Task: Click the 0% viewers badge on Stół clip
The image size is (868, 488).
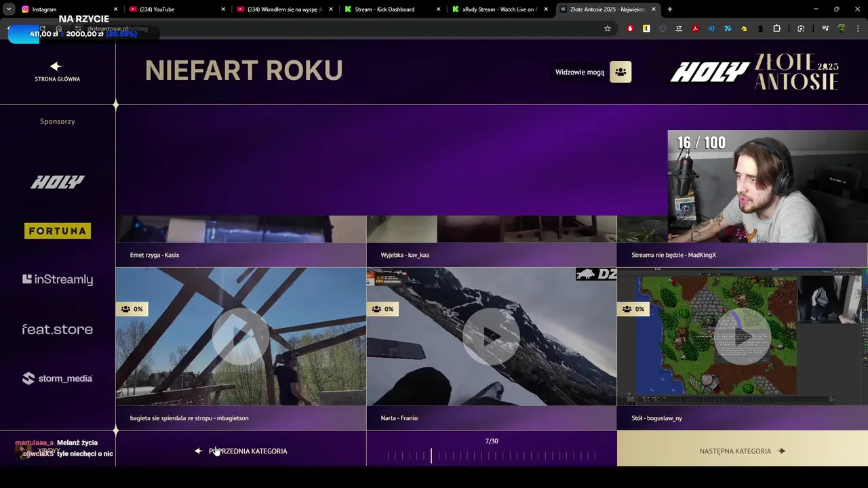Action: [x=633, y=309]
